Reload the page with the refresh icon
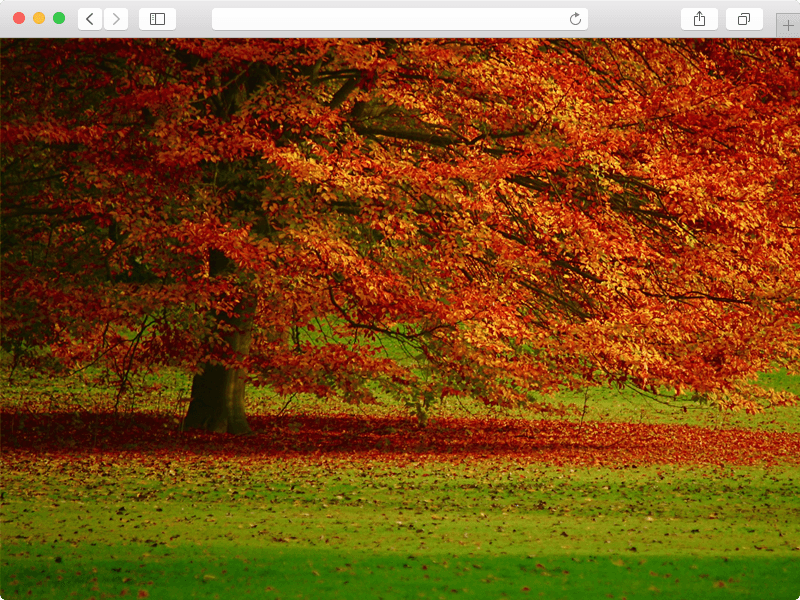The width and height of the screenshot is (800, 600). [575, 19]
